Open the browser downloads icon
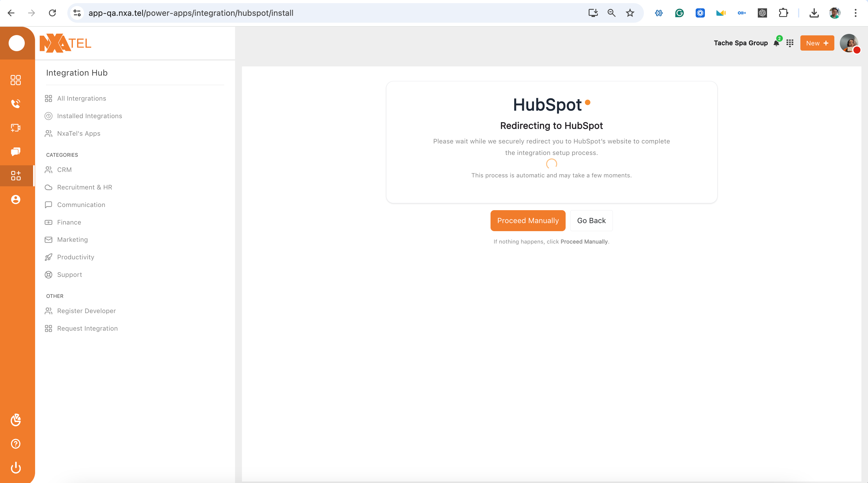The image size is (868, 483). 814,13
